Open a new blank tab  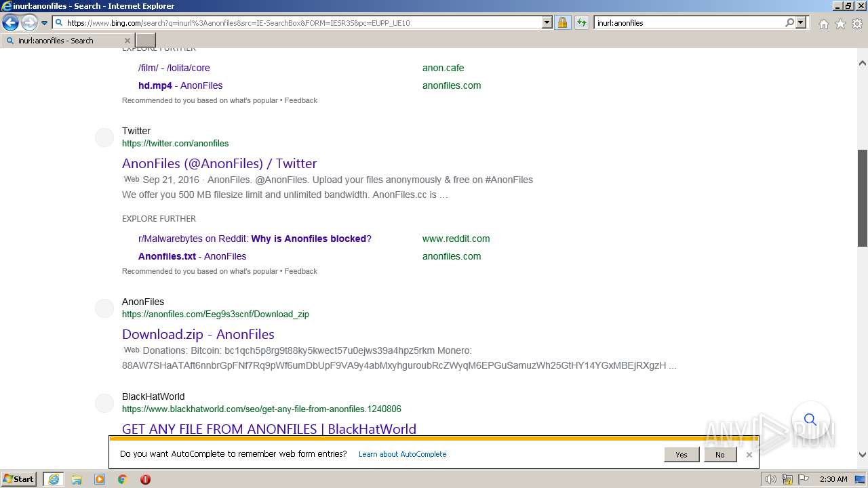pos(146,41)
